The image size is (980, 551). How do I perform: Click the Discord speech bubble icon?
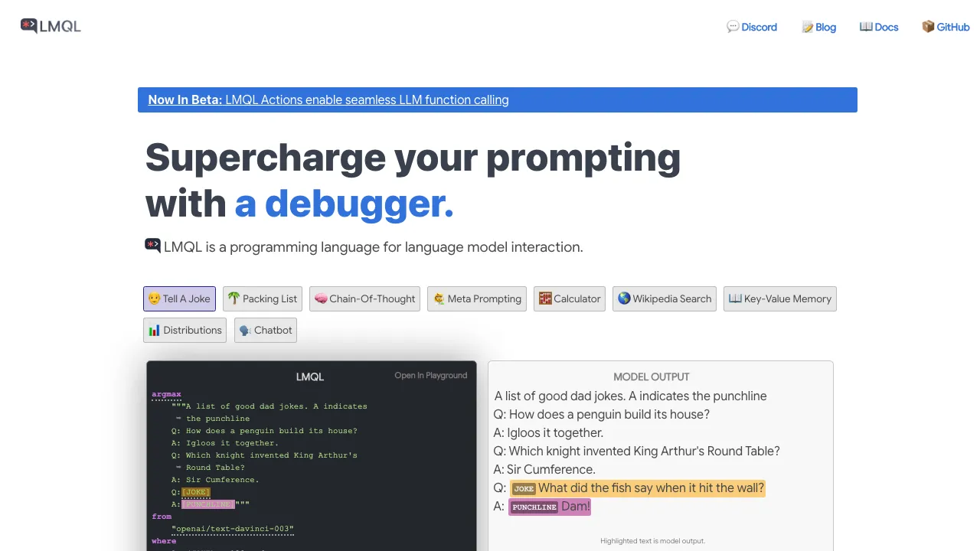click(x=733, y=27)
